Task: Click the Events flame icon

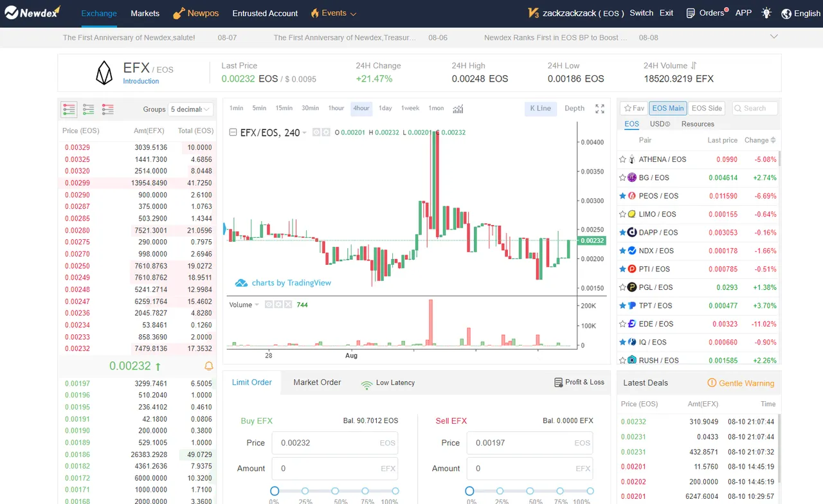Action: 314,13
